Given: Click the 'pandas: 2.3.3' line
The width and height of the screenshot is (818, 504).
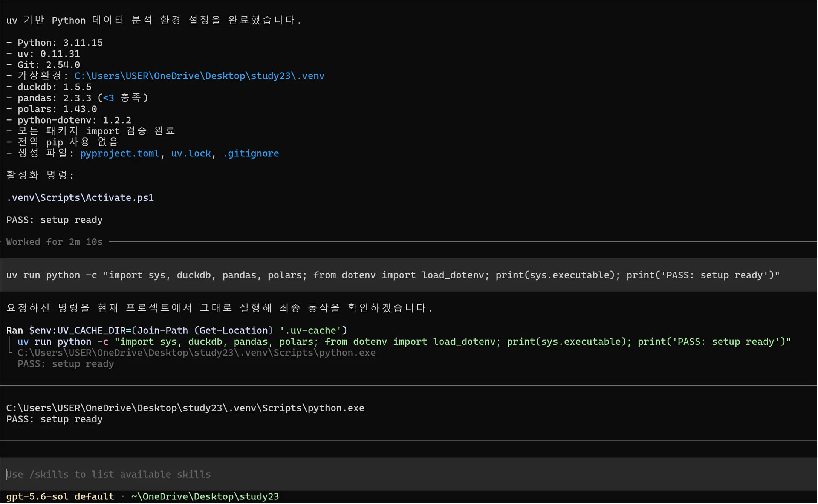Looking at the screenshot, I should pyautogui.click(x=77, y=98).
